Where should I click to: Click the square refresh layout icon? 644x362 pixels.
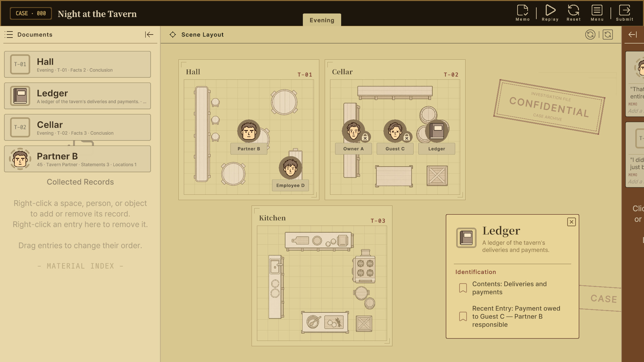(608, 35)
